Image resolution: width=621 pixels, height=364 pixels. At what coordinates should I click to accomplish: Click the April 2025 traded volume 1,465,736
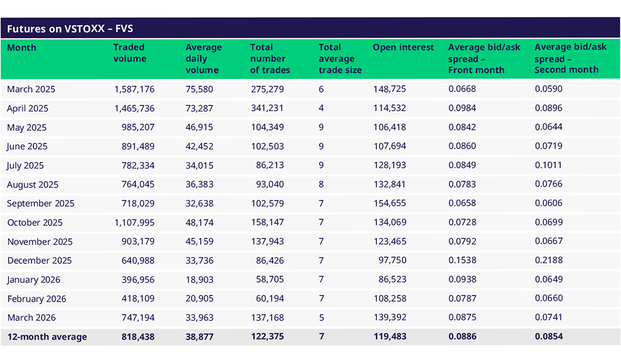click(x=134, y=108)
